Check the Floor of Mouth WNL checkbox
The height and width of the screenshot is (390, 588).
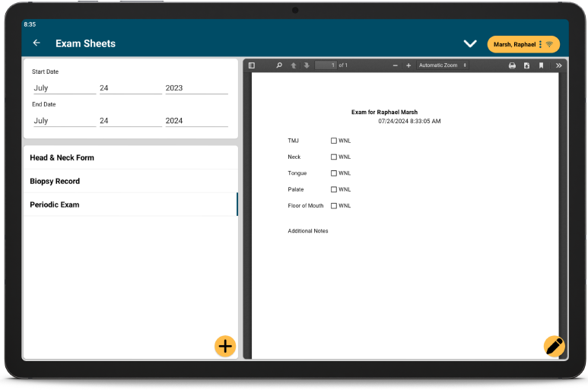point(333,206)
